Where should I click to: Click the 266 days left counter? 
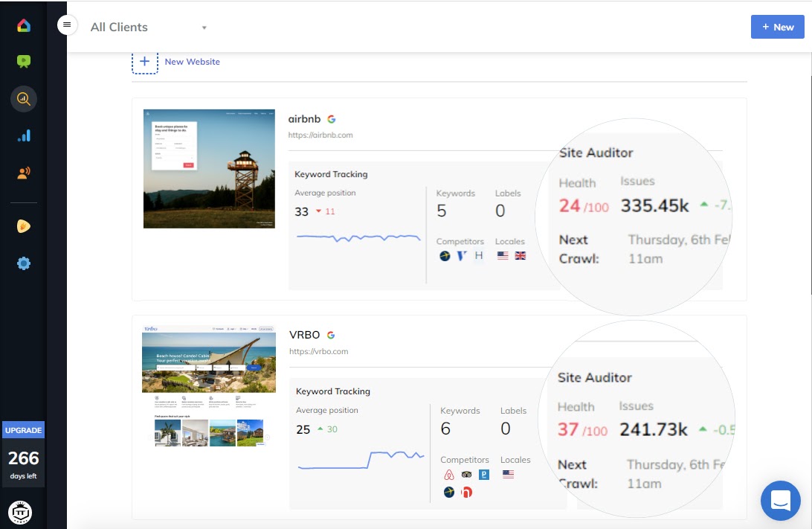(23, 463)
